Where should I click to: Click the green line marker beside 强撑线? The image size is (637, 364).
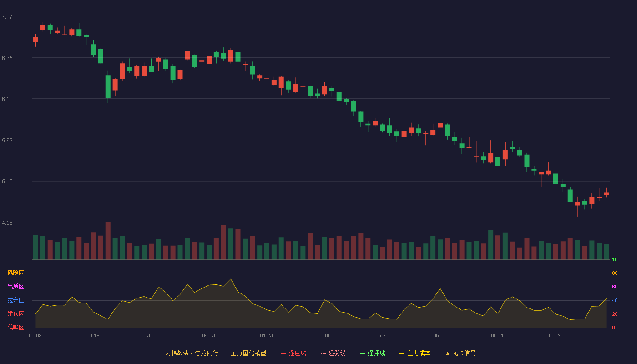coord(363,353)
